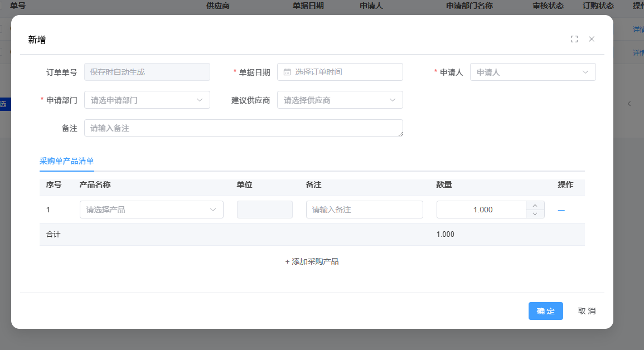
Task: Click the 数量 column header
Action: (x=444, y=184)
